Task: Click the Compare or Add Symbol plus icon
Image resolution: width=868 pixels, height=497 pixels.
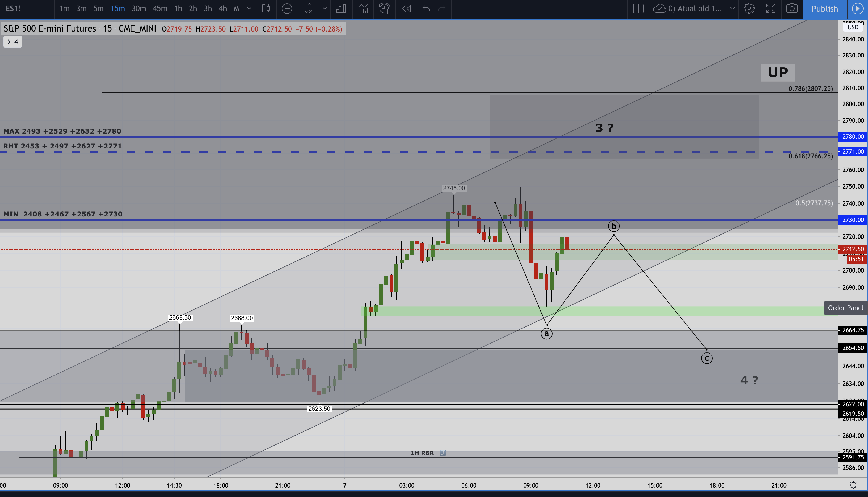Action: [287, 9]
